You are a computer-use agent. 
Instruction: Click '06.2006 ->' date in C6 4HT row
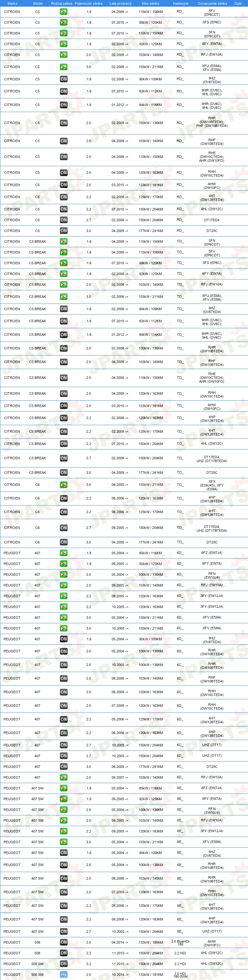tap(120, 512)
